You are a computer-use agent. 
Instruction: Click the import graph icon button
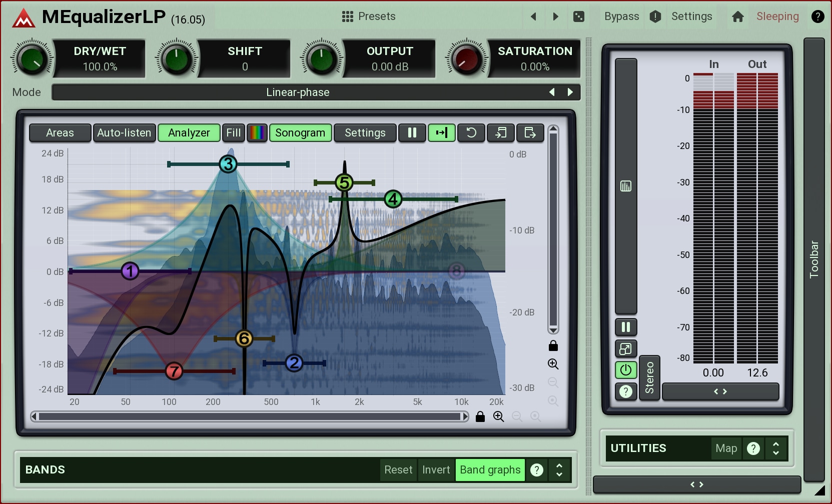501,132
